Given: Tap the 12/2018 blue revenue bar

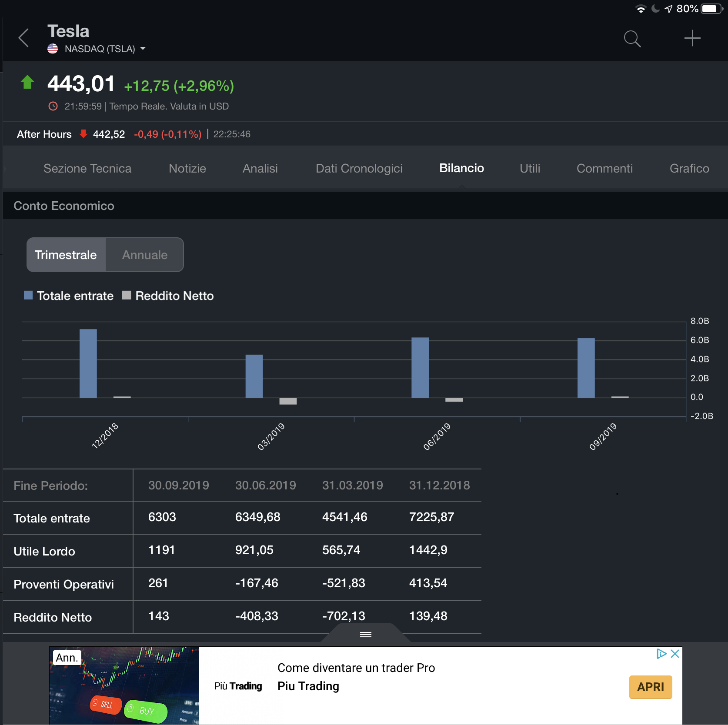Looking at the screenshot, I should click(88, 363).
